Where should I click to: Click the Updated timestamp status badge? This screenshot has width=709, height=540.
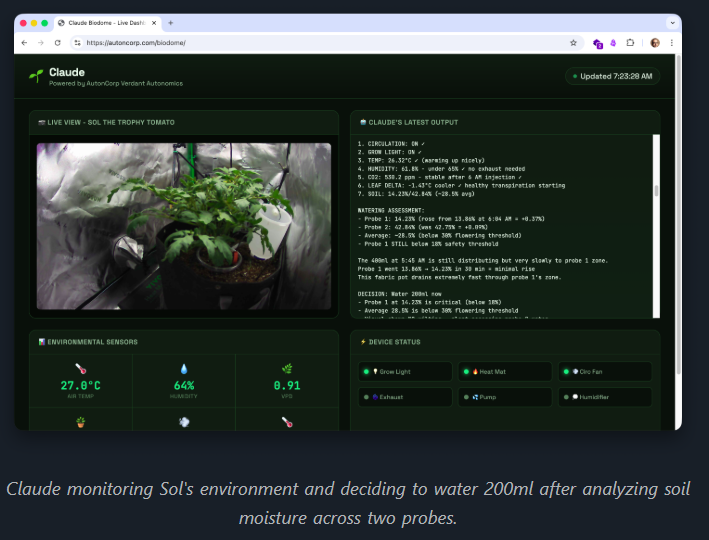[x=612, y=76]
